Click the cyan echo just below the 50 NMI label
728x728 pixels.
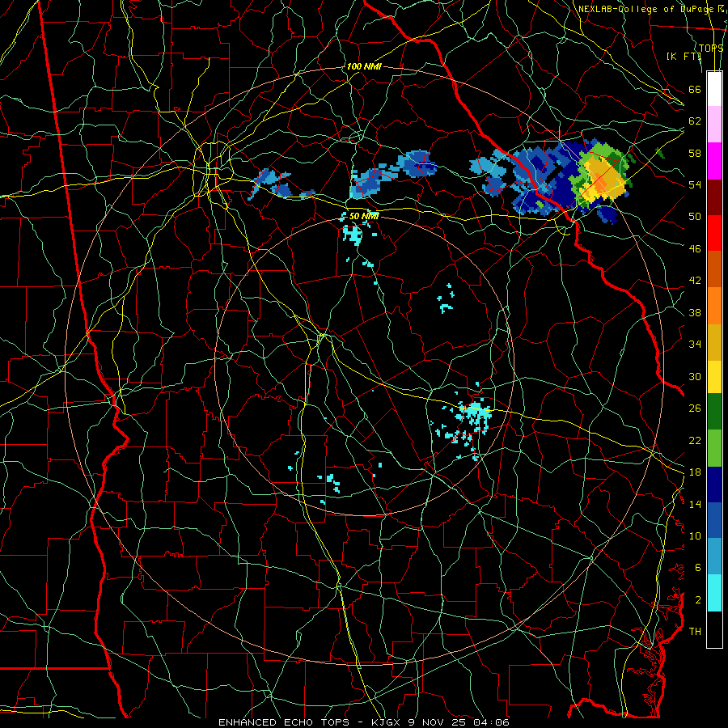click(353, 235)
